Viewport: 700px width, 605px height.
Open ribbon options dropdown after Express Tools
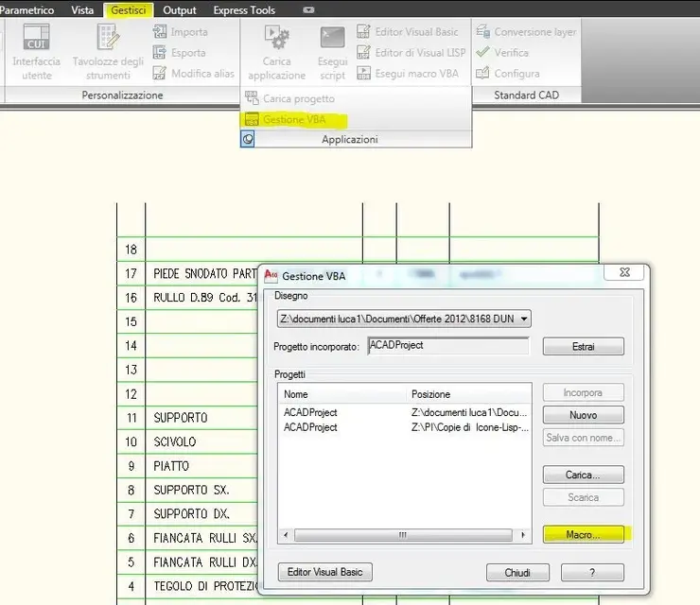coord(308,10)
